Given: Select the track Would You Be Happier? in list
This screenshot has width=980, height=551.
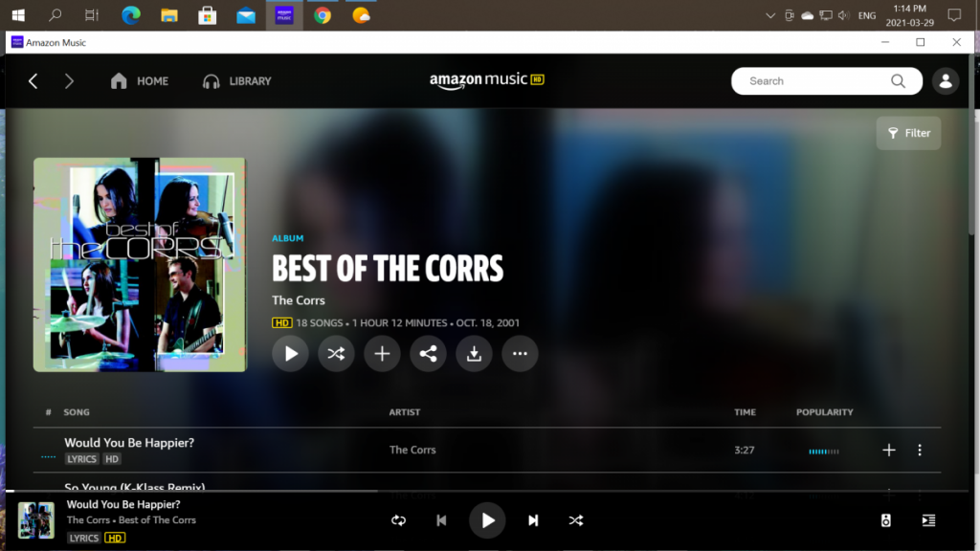Looking at the screenshot, I should pyautogui.click(x=129, y=443).
